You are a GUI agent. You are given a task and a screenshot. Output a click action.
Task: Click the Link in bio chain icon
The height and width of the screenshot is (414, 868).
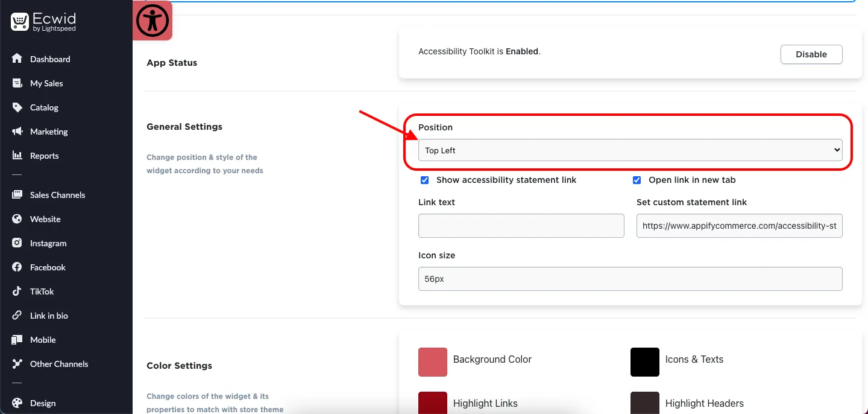[17, 315]
